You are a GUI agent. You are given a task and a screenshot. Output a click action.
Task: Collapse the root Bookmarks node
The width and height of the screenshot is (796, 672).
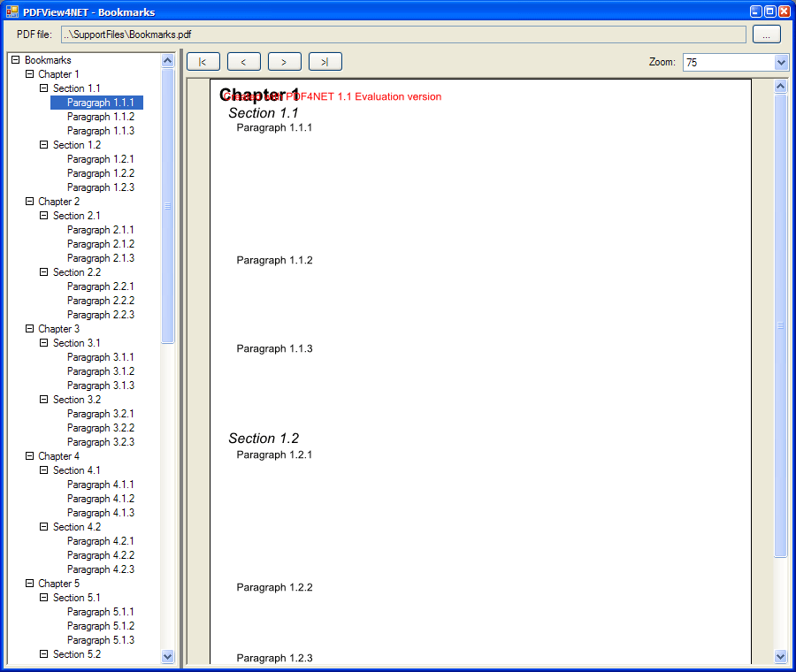tap(15, 60)
